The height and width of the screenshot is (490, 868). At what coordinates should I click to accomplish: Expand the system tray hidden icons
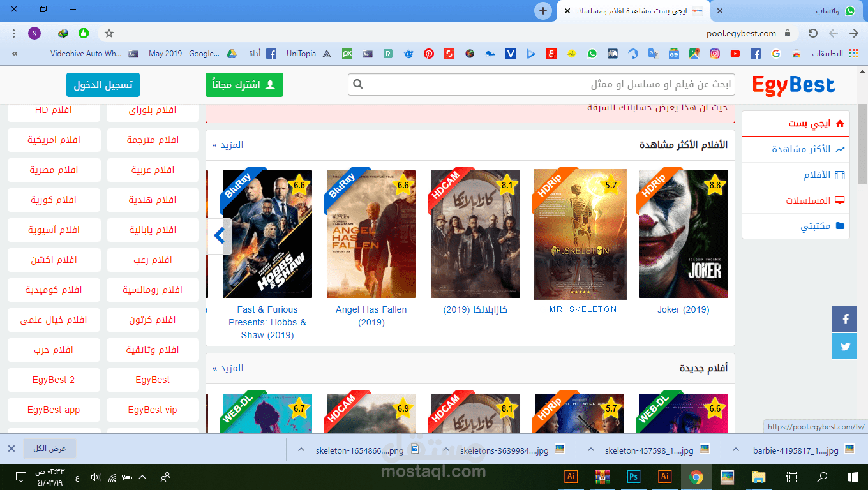coord(142,477)
